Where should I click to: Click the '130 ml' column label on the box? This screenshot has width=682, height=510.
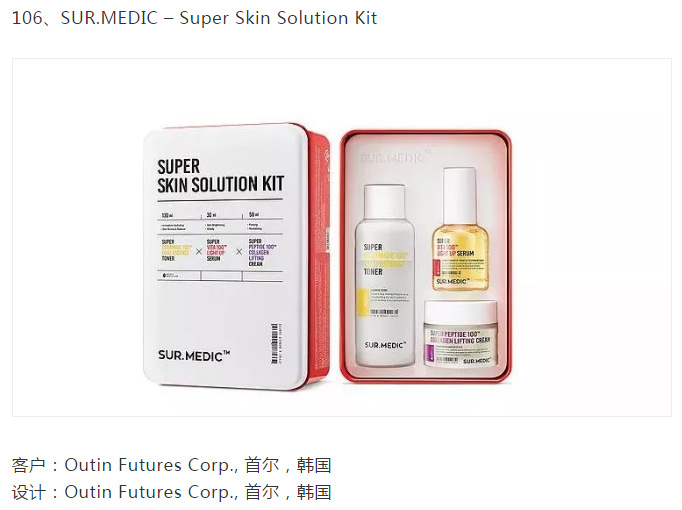click(x=167, y=215)
